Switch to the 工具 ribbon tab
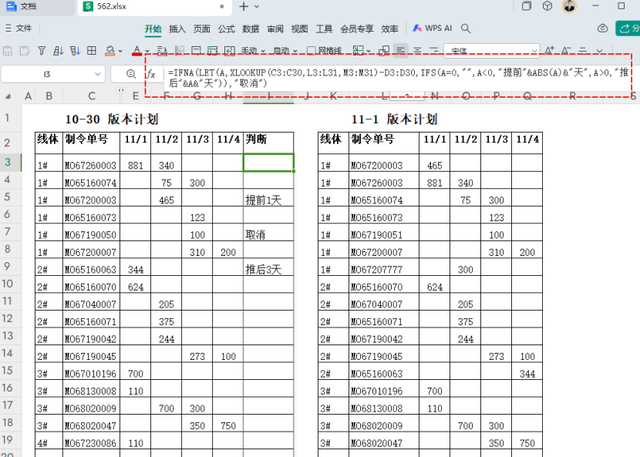 click(324, 29)
